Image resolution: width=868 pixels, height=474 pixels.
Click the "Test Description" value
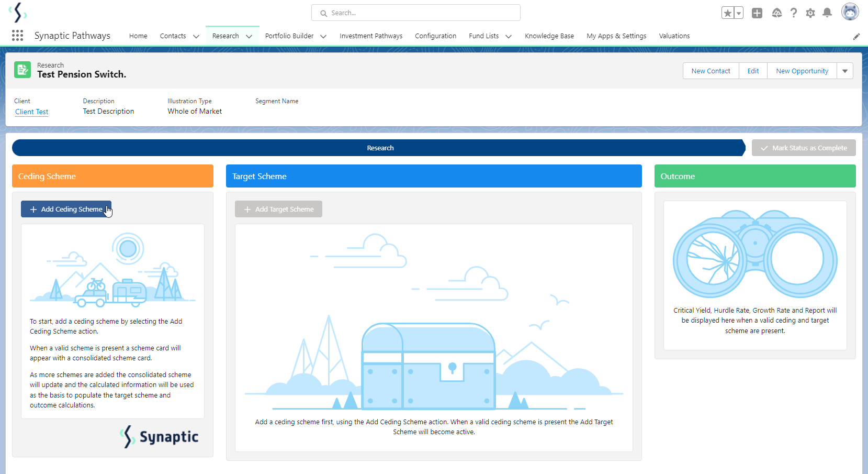click(x=108, y=112)
